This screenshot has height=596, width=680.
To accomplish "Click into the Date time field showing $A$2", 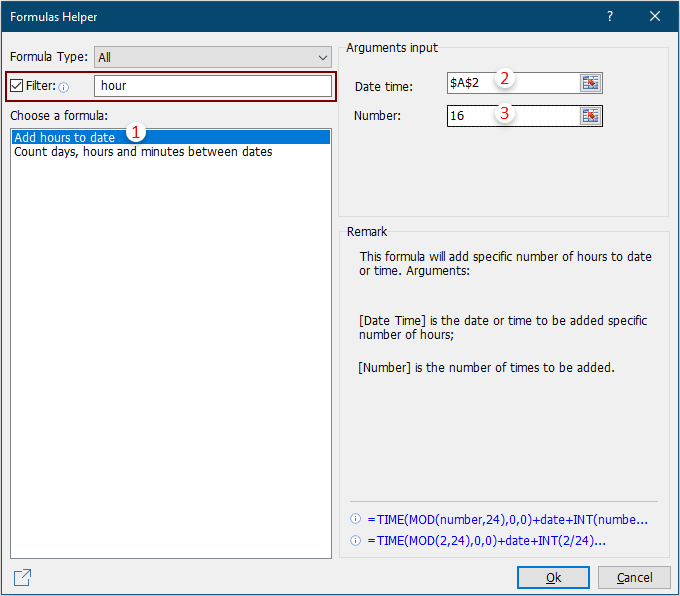I will [x=512, y=83].
